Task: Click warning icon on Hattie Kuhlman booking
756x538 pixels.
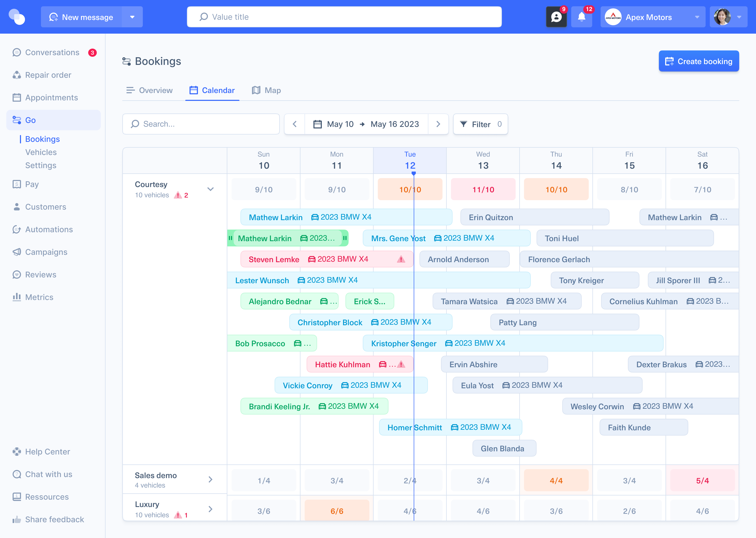Action: (401, 364)
